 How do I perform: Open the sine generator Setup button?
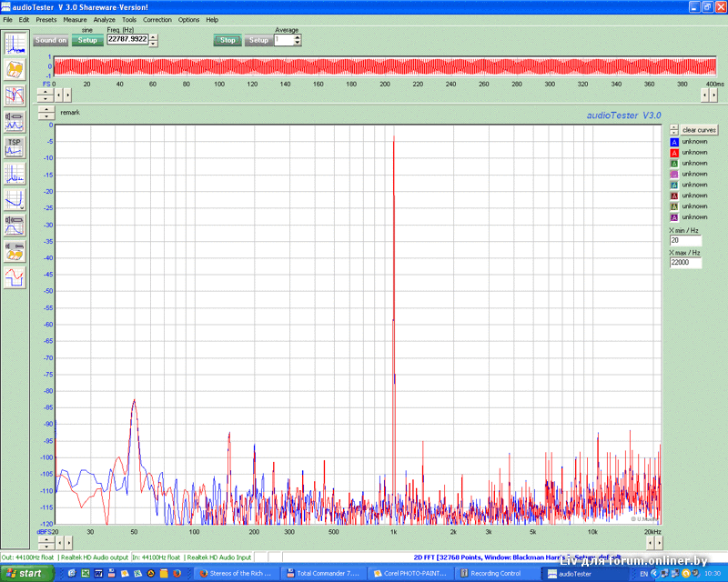pos(87,40)
